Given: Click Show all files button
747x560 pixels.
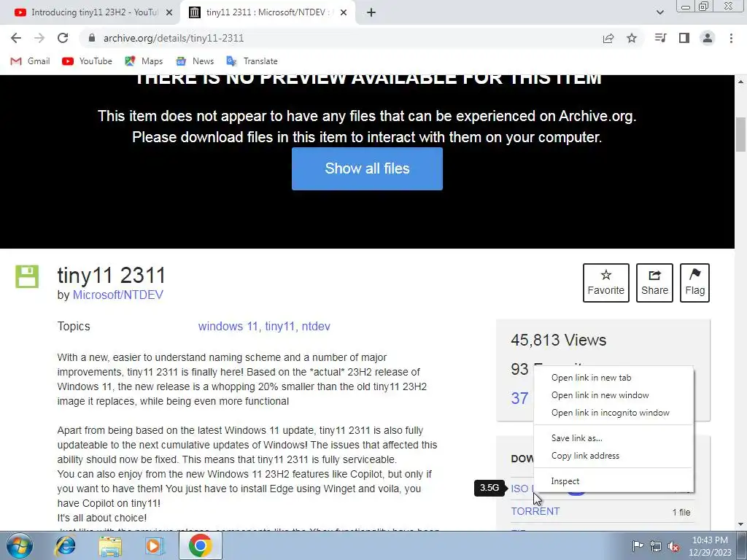Looking at the screenshot, I should tap(368, 168).
